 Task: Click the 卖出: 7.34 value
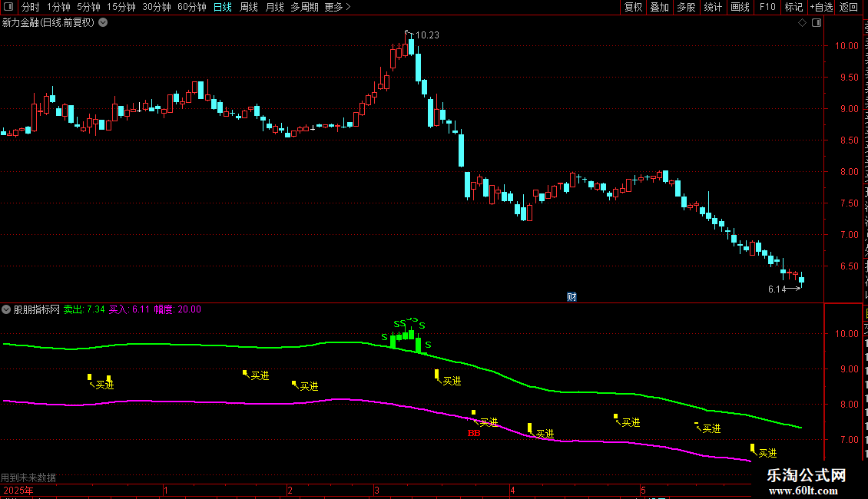[84, 310]
